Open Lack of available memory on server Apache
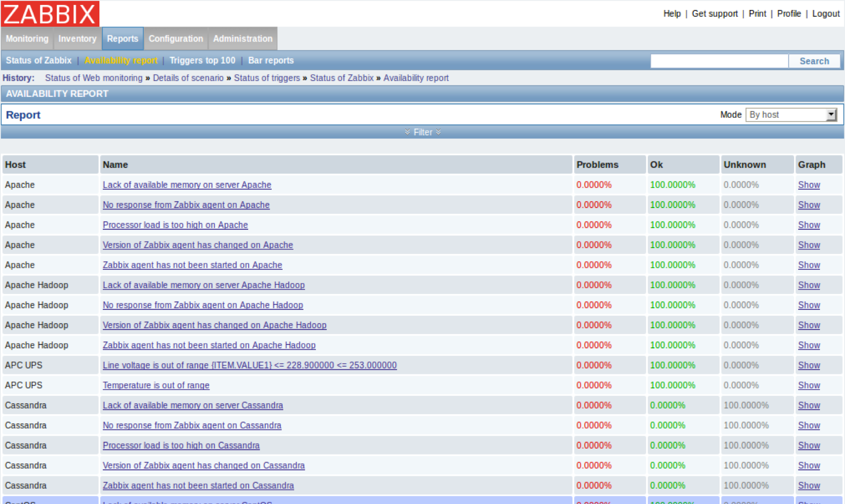Viewport: 845px width, 504px height. coord(187,185)
